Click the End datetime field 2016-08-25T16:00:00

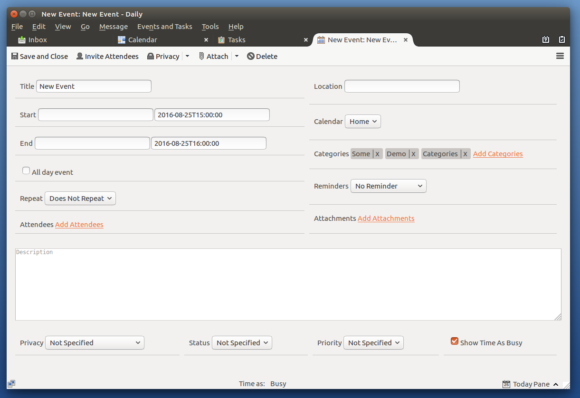(209, 143)
